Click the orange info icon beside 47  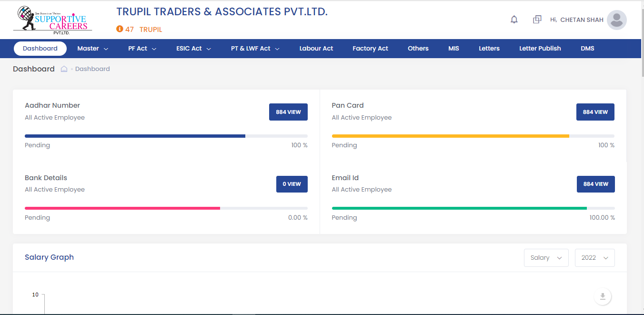click(120, 29)
